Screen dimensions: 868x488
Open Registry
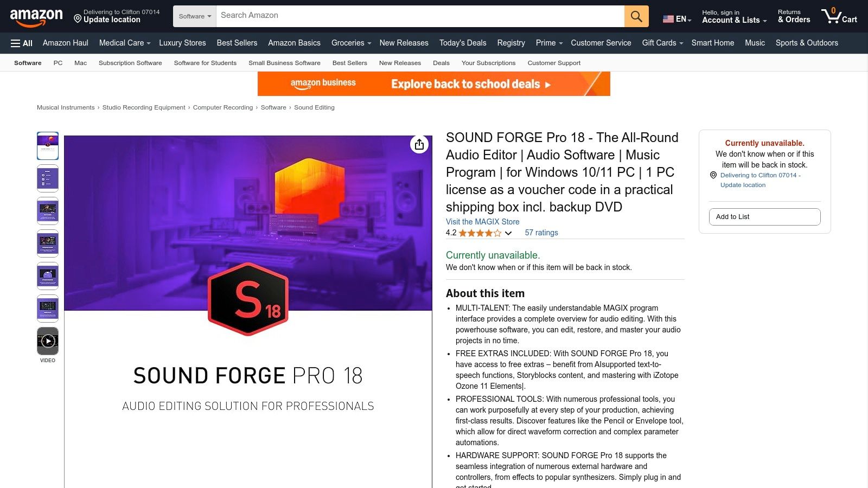(511, 43)
